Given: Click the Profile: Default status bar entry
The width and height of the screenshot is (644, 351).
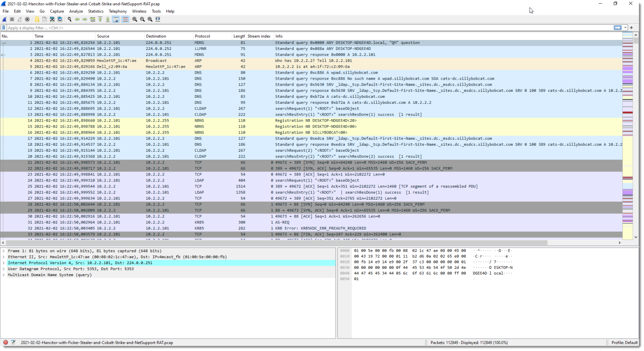Looking at the screenshot, I should [x=624, y=343].
